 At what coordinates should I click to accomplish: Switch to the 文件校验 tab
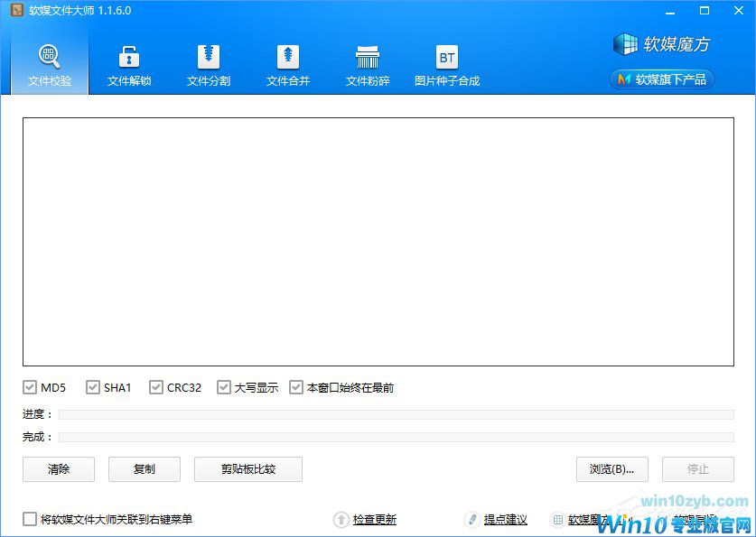tap(49, 63)
